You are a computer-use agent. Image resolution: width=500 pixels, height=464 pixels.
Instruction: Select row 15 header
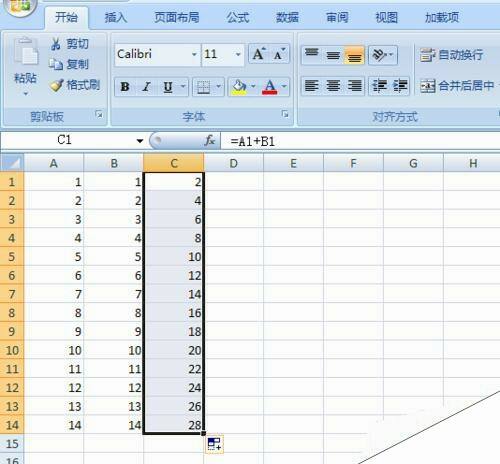(12, 444)
